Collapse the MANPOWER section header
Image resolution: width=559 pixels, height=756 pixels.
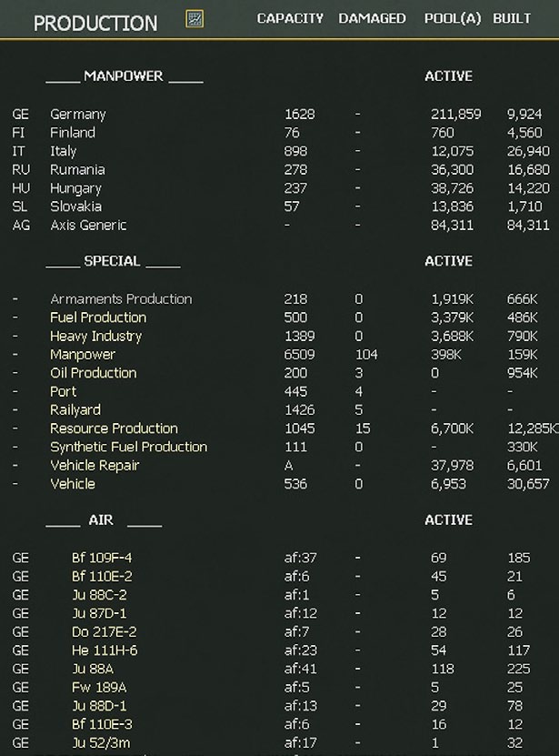[124, 77]
